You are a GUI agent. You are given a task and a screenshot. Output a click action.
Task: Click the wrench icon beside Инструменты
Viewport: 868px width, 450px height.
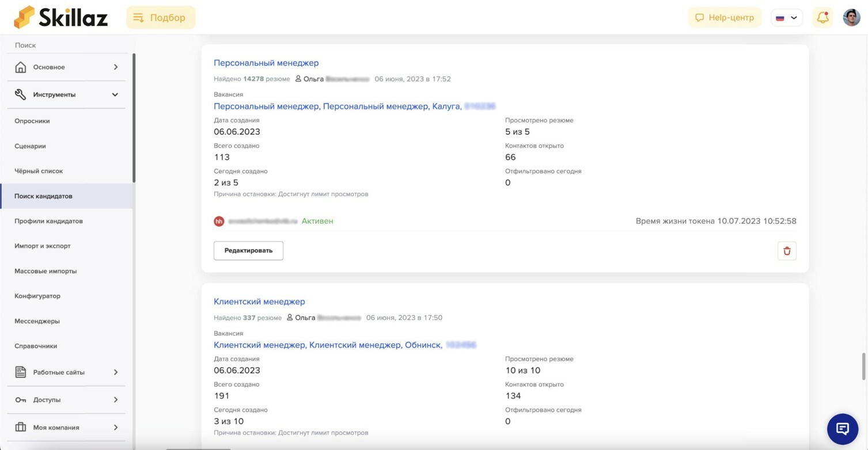tap(20, 94)
